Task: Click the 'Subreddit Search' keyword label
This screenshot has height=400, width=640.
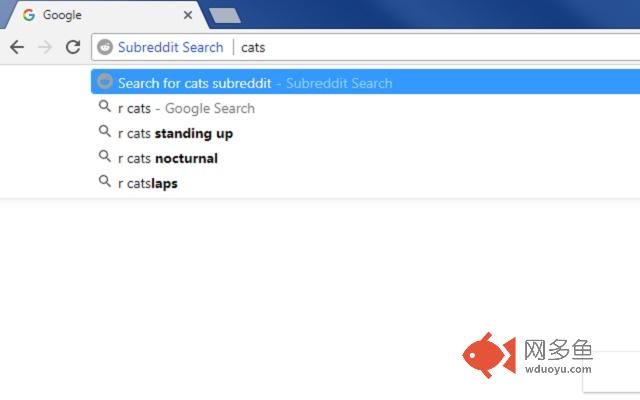Action: click(171, 47)
